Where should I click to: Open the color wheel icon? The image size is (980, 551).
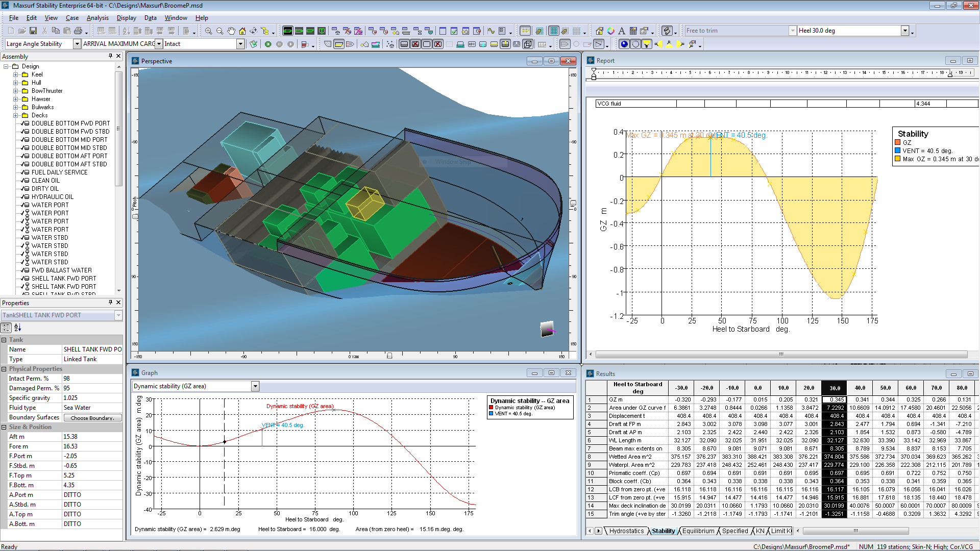pyautogui.click(x=610, y=31)
